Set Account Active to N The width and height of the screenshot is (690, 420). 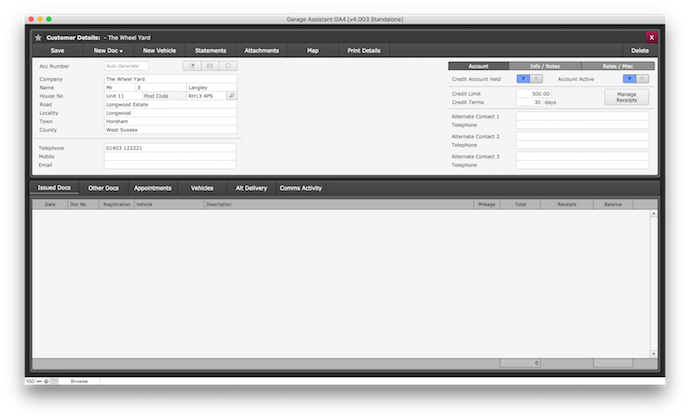coord(642,78)
